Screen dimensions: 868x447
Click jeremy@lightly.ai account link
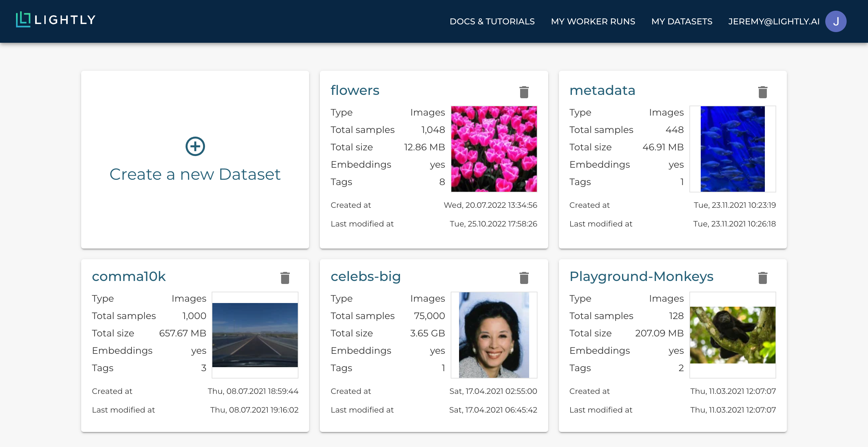tap(773, 21)
